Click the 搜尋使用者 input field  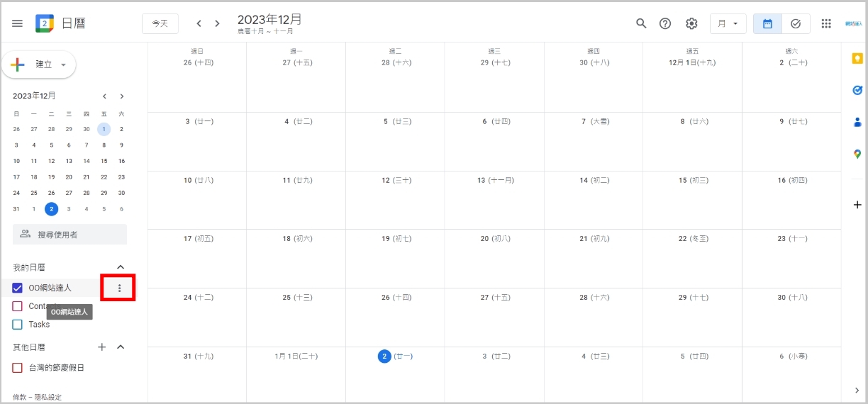[x=69, y=234]
